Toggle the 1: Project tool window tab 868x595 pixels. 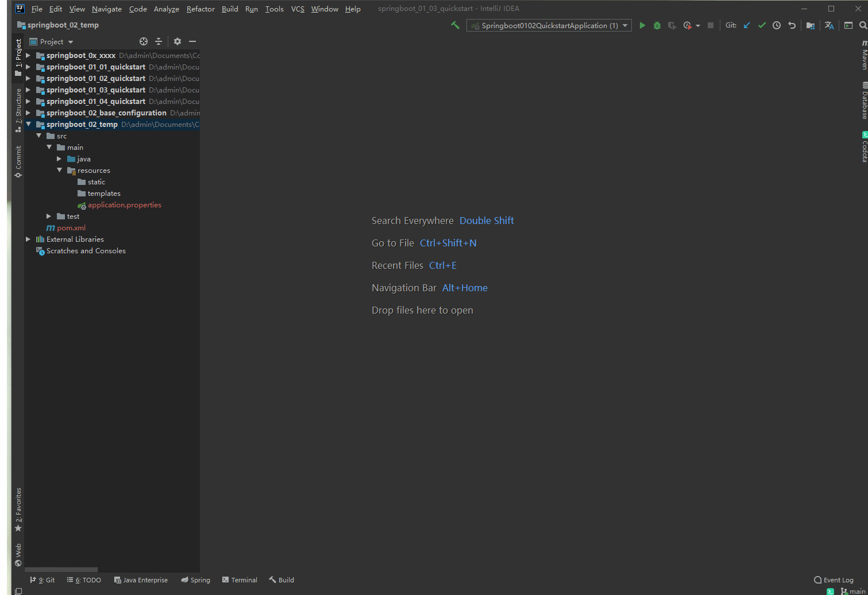pos(18,57)
